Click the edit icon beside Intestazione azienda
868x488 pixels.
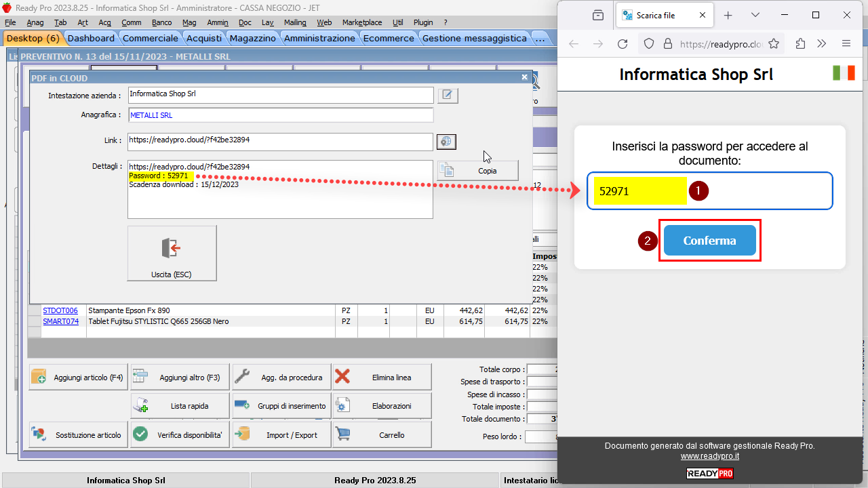click(x=448, y=96)
